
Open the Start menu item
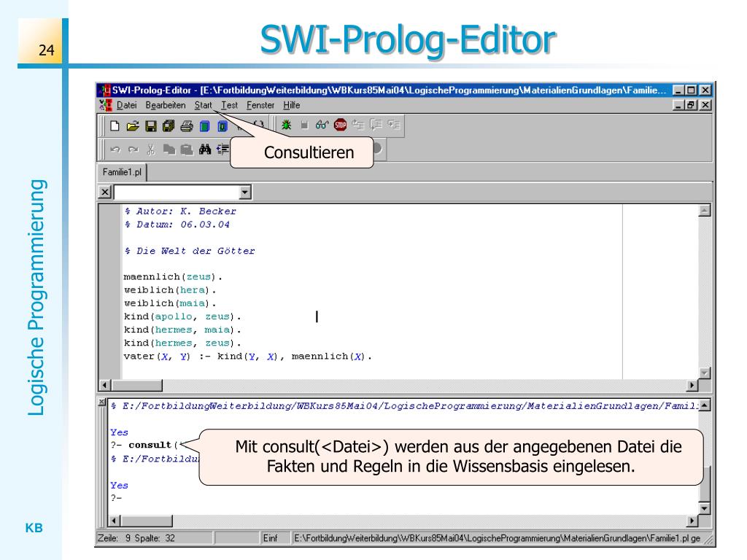[203, 105]
